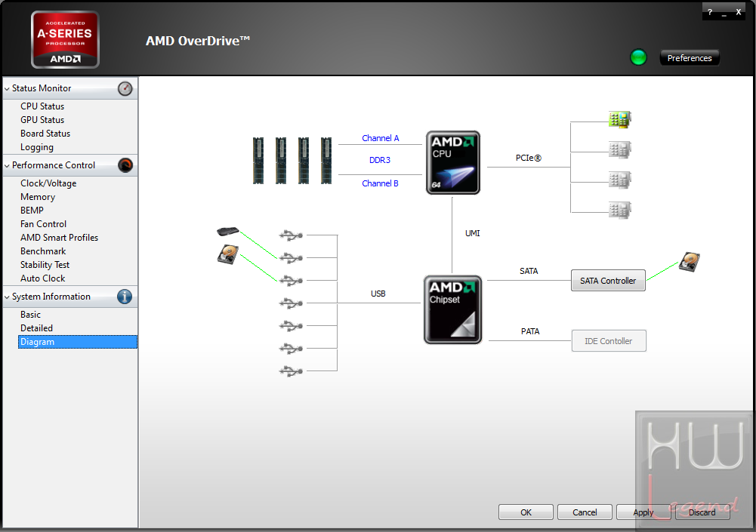The image size is (756, 532).
Task: Open Clock/Voltage settings
Action: [48, 183]
